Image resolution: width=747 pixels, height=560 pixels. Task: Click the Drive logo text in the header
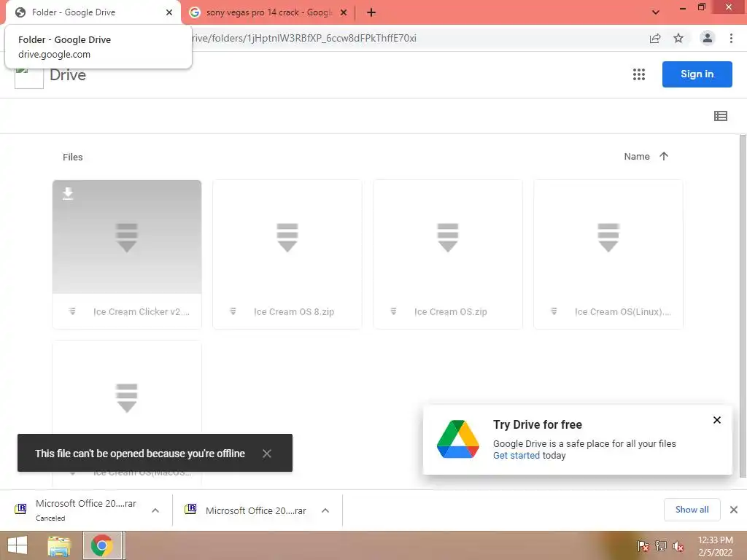coord(68,75)
